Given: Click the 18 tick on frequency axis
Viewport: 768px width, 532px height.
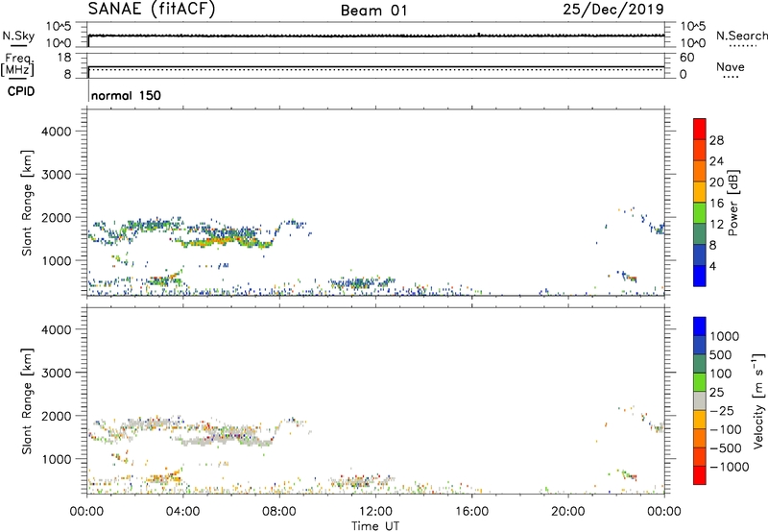Looking at the screenshot, I should (64, 58).
